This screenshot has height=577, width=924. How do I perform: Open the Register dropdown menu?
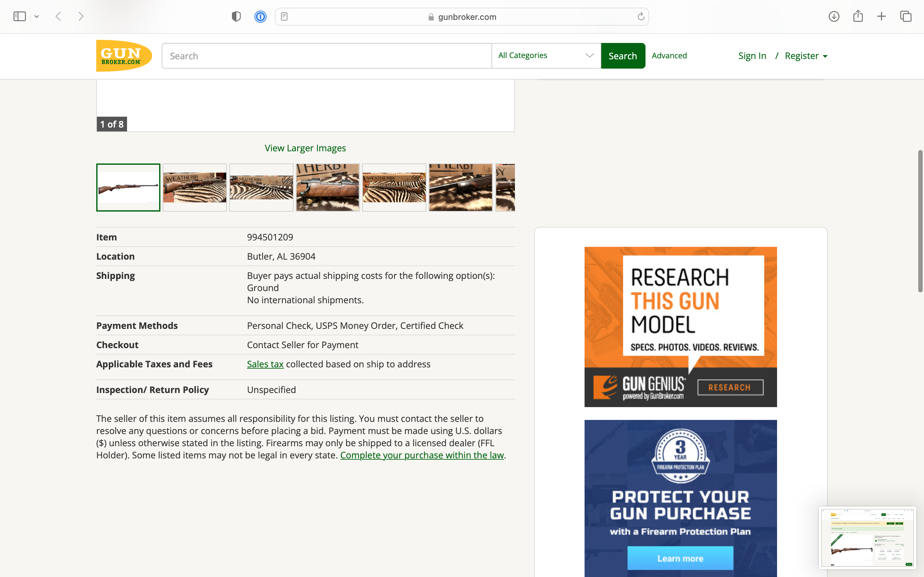pyautogui.click(x=806, y=56)
